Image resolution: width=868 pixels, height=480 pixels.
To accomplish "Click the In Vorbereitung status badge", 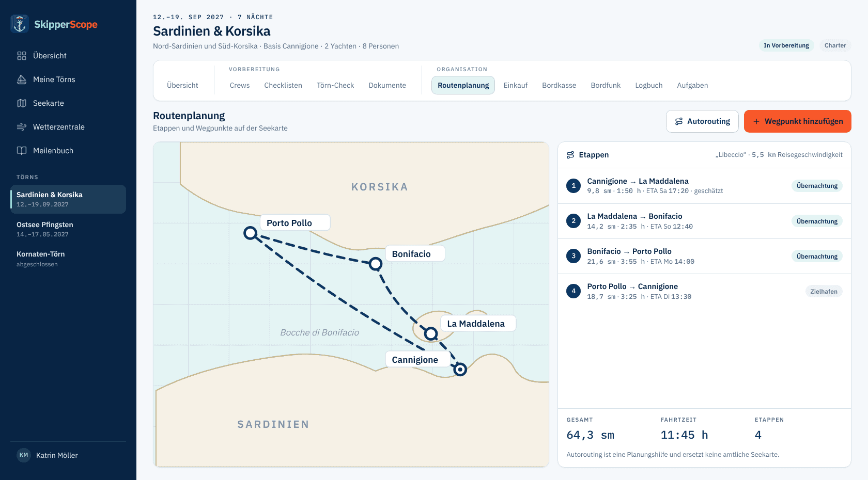I will coord(786,45).
